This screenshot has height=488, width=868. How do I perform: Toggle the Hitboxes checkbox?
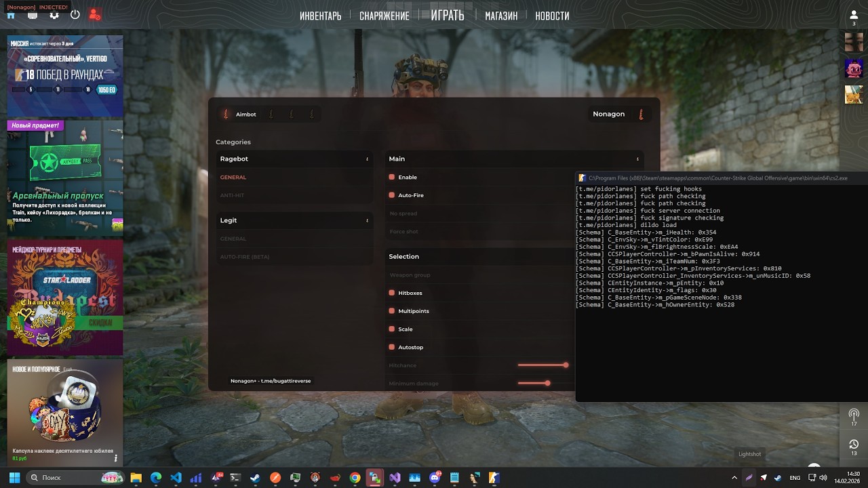coord(392,293)
